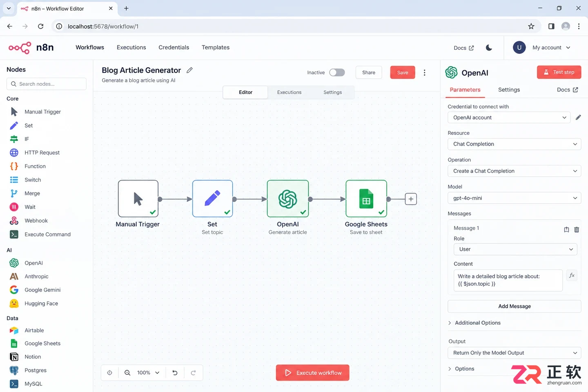The width and height of the screenshot is (588, 392).
Task: Open the Output mode dropdown
Action: pos(514,353)
